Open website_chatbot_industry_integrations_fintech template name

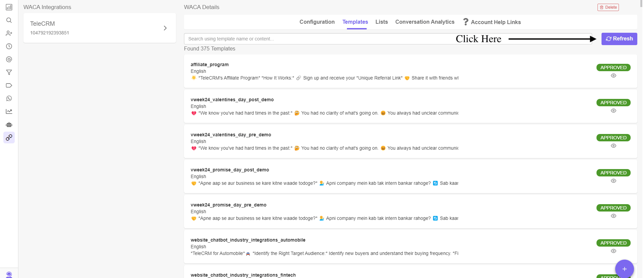(243, 275)
